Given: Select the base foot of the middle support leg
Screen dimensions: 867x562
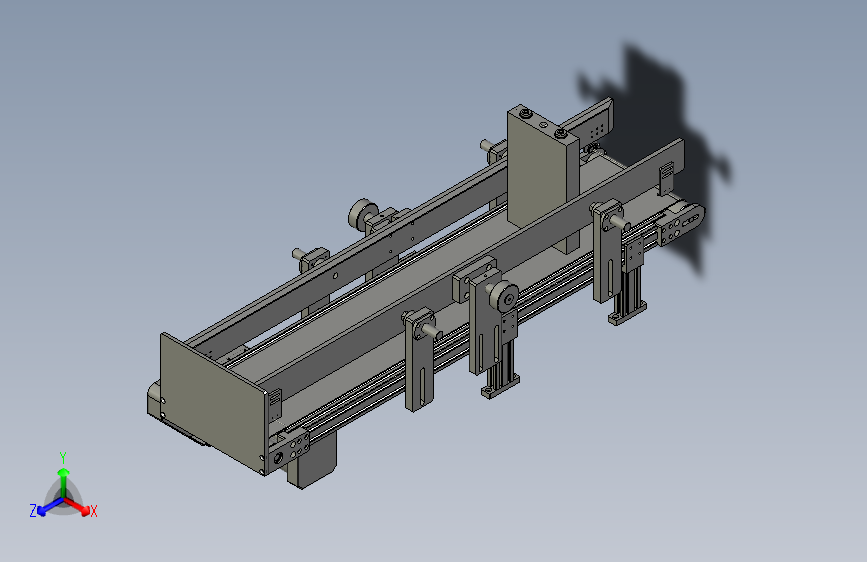Looking at the screenshot, I should pos(500,386).
